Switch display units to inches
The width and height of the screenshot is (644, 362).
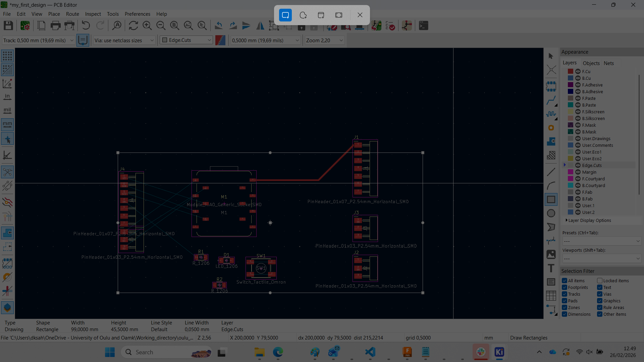[x=7, y=97]
